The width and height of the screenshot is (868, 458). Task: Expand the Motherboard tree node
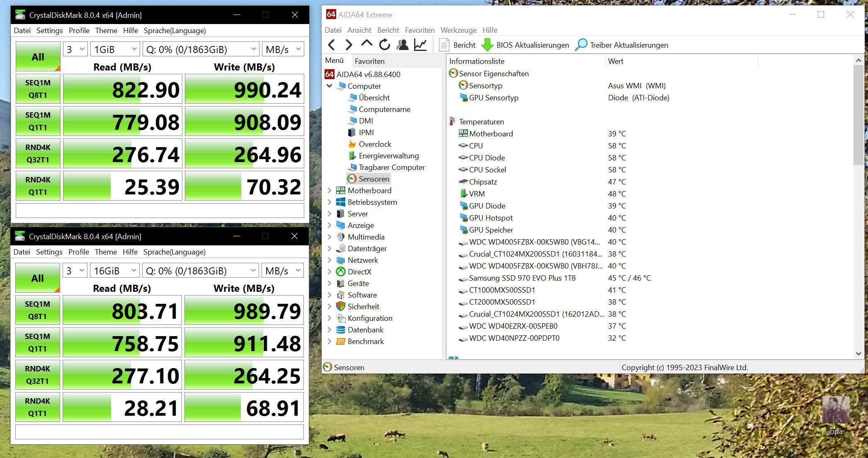pos(330,191)
